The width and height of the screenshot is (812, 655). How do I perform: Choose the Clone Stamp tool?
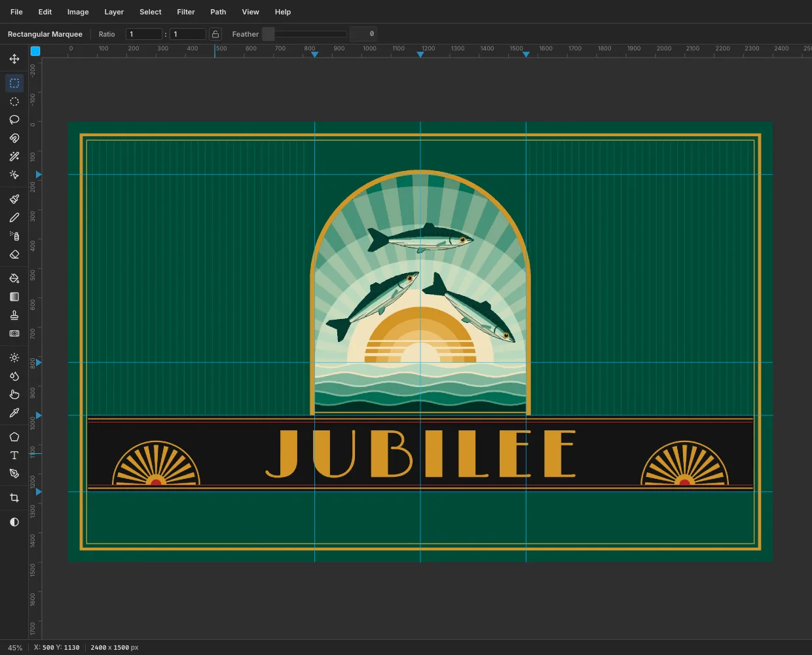pyautogui.click(x=14, y=315)
